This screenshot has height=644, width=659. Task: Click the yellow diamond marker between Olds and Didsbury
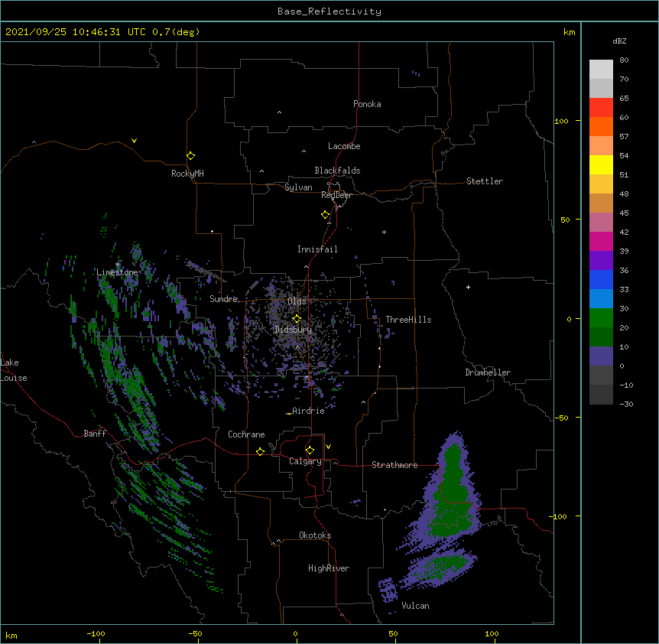click(297, 318)
